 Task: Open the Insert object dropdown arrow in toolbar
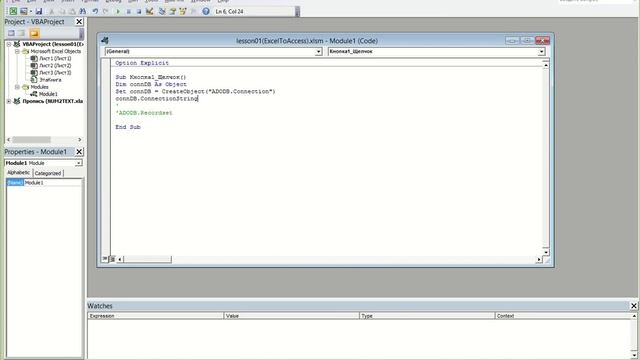coord(31,11)
